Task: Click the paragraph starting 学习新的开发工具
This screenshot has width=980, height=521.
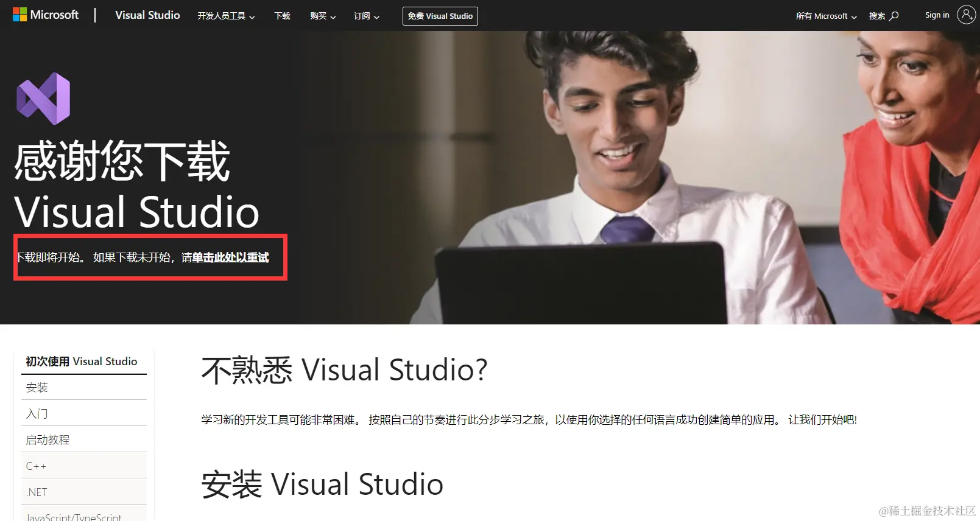Action: click(529, 420)
